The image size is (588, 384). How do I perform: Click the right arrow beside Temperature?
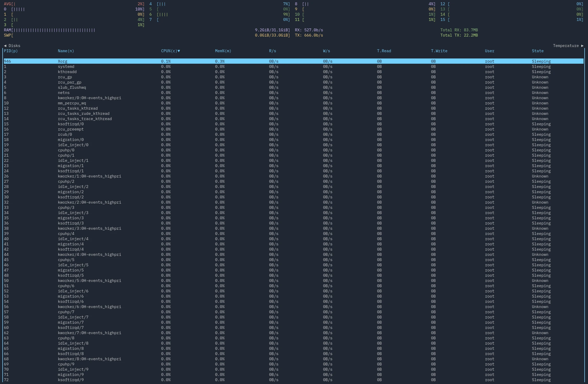tap(583, 45)
